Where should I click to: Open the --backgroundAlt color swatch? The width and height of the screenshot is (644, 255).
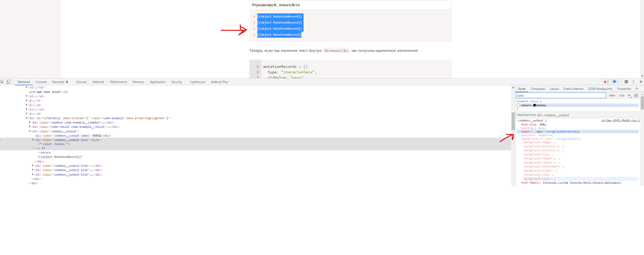pos(544,139)
